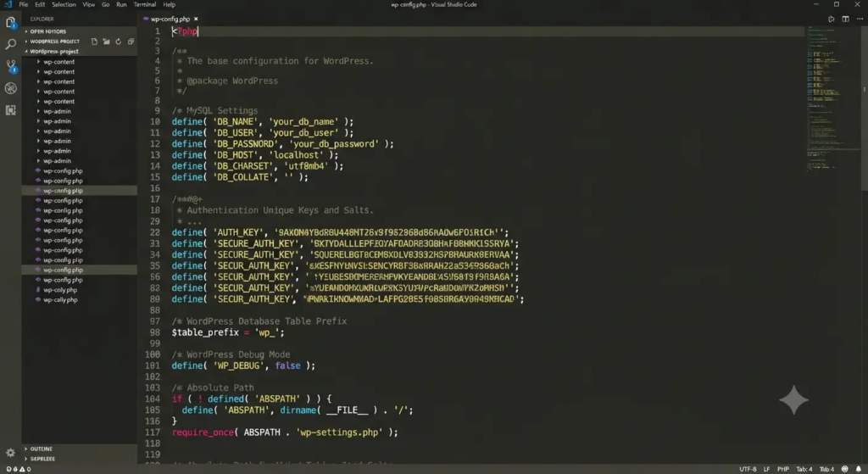
Task: Collapse all folders in explorer
Action: pyautogui.click(x=131, y=42)
